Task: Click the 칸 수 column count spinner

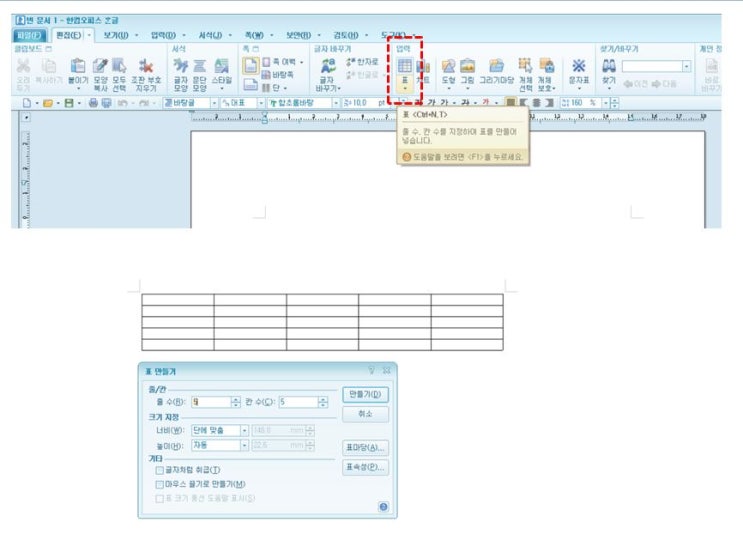Action: (323, 402)
